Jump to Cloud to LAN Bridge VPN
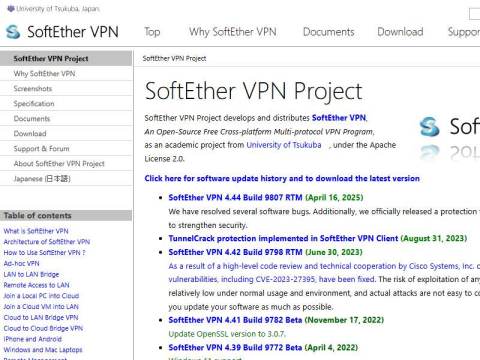480x360 pixels. tap(41, 317)
